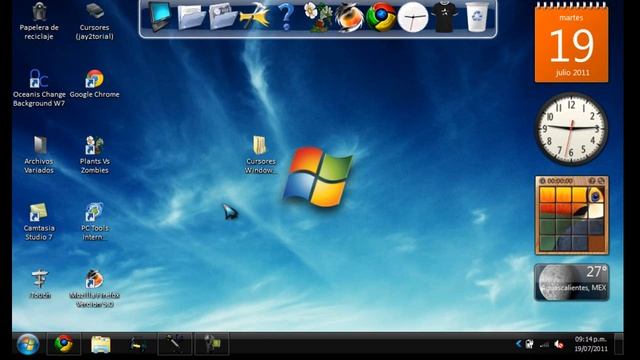The height and width of the screenshot is (360, 640).
Task: Launch Firefox from the top dock
Action: coord(349,17)
